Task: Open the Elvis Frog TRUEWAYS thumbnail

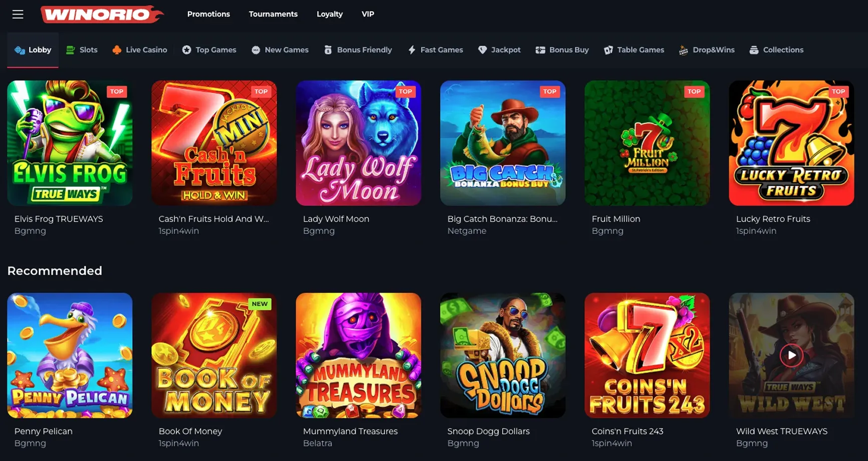Action: (70, 143)
